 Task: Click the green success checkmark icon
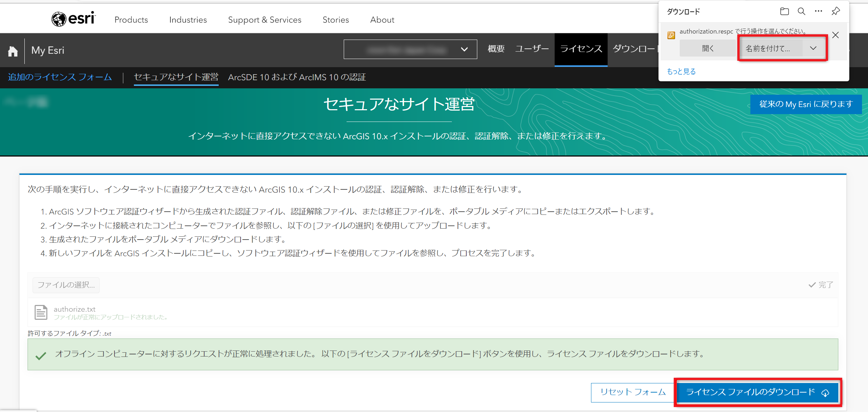coord(41,355)
